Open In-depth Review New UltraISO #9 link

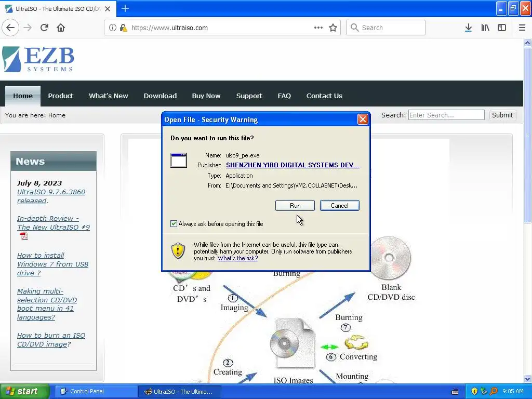tap(54, 222)
